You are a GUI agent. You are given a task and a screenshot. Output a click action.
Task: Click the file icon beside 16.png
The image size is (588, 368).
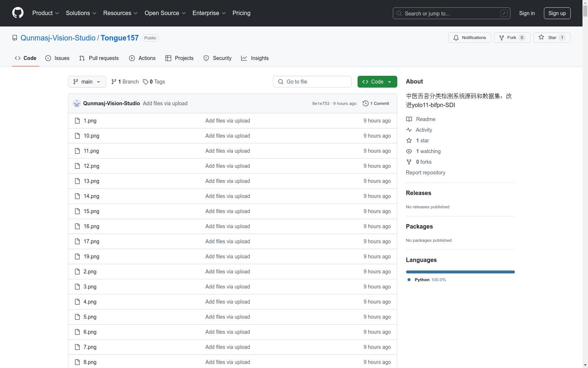pyautogui.click(x=77, y=226)
